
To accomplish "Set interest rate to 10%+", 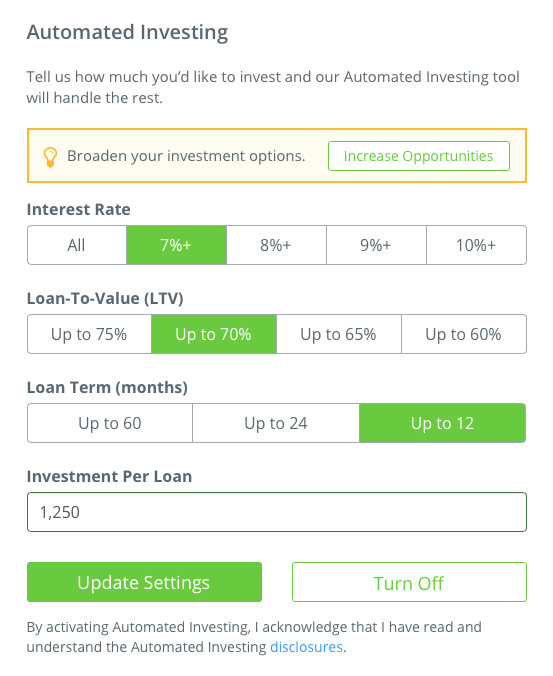I will point(476,245).
